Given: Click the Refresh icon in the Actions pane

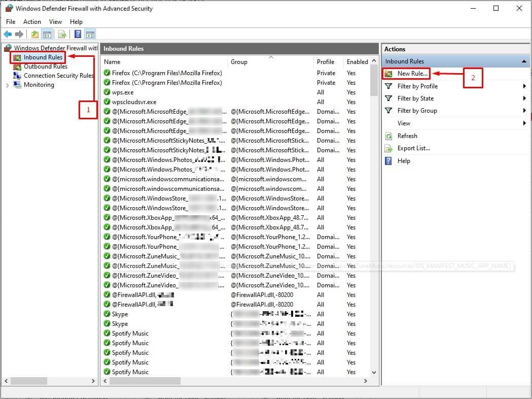Looking at the screenshot, I should pos(388,136).
